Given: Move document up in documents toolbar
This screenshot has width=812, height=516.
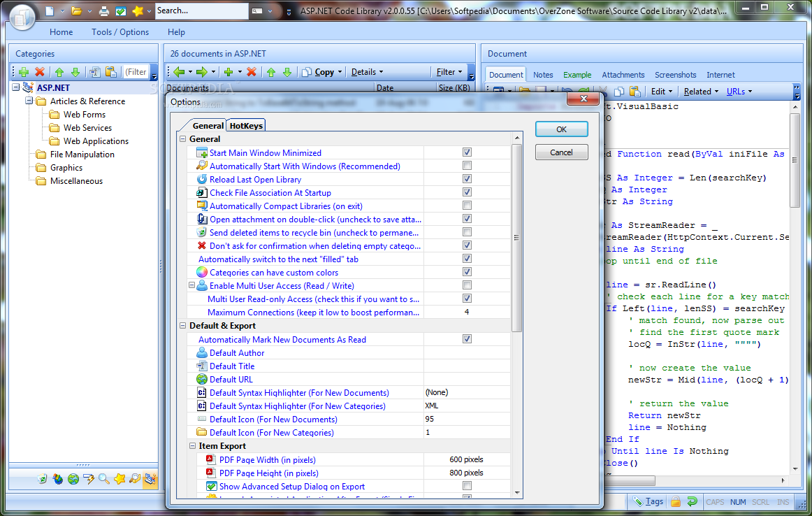Looking at the screenshot, I should click(271, 72).
